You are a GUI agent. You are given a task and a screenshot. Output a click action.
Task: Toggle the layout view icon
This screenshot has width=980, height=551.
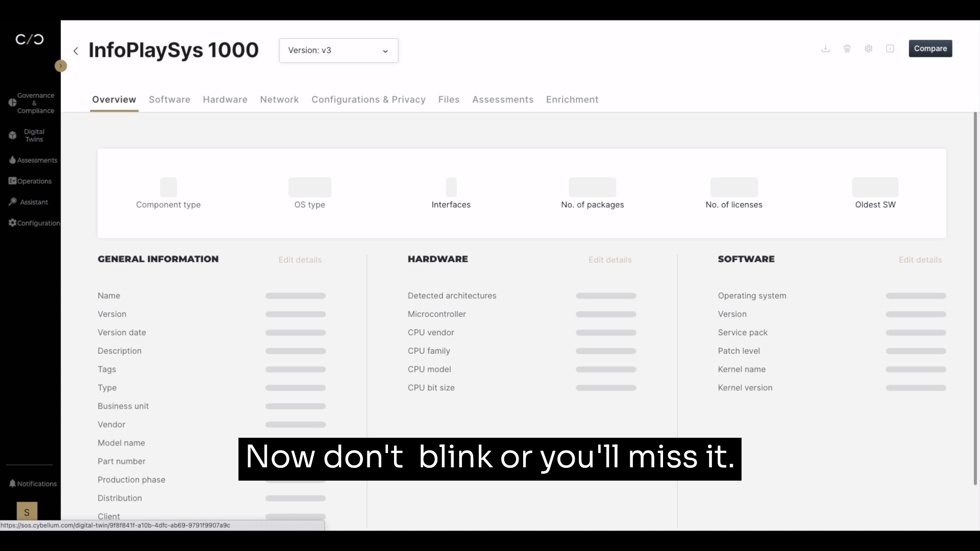890,48
